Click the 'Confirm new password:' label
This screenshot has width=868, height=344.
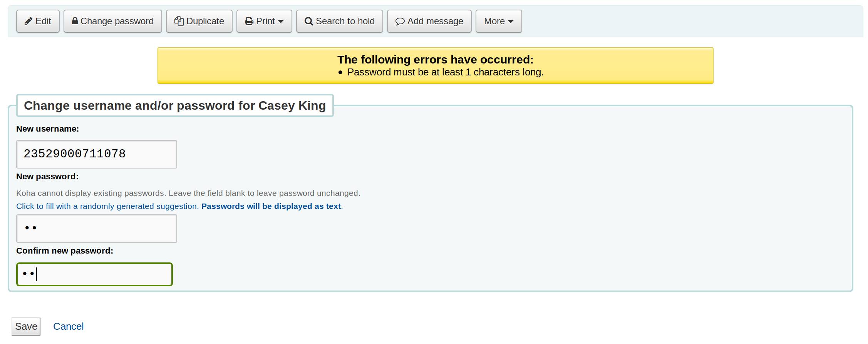[65, 251]
